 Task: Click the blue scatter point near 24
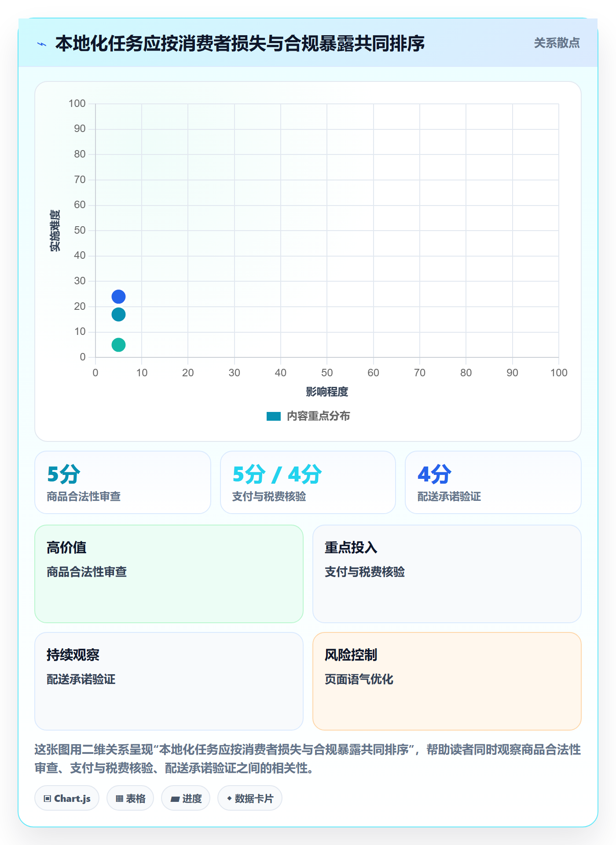pos(118,297)
